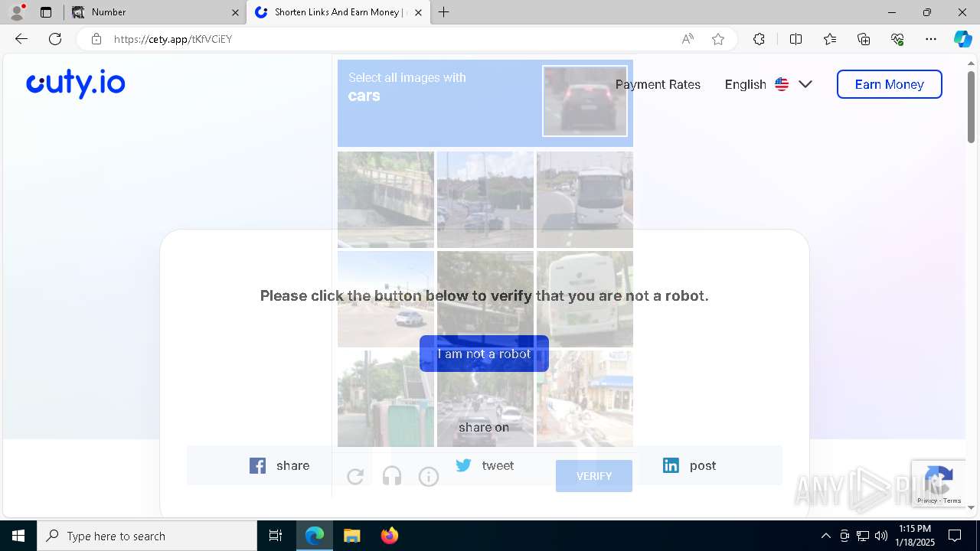Open Windows Start menu
980x551 pixels.
coord(18,536)
